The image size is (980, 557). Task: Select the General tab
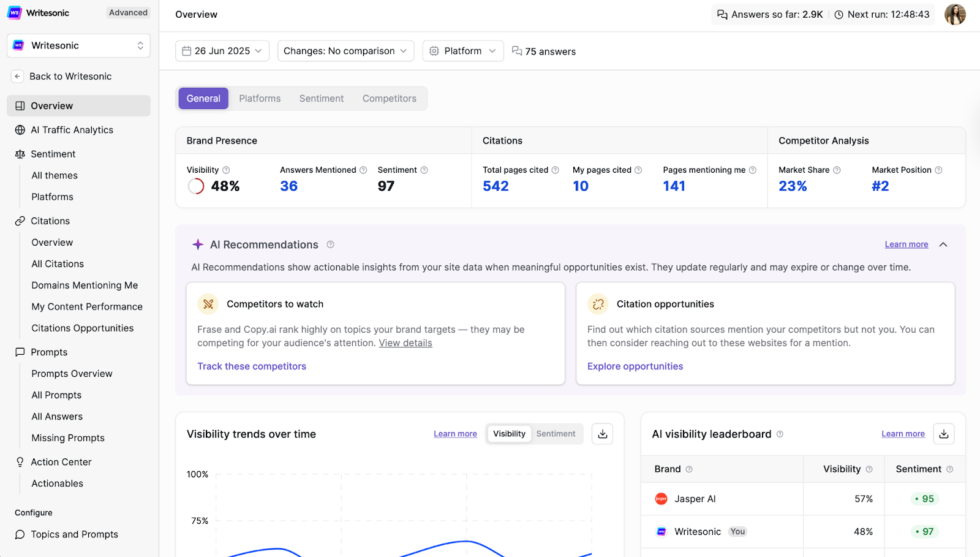203,99
